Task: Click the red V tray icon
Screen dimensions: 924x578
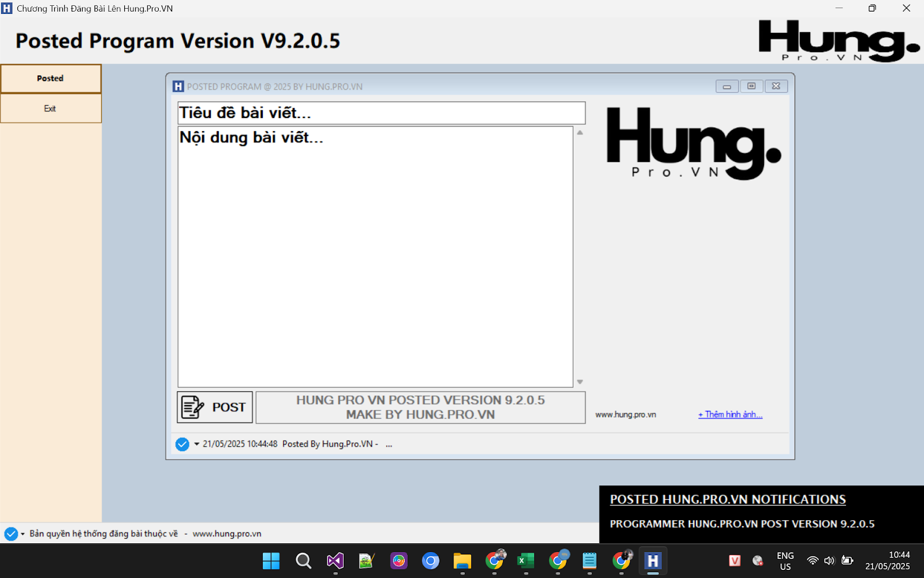Action: pos(735,560)
